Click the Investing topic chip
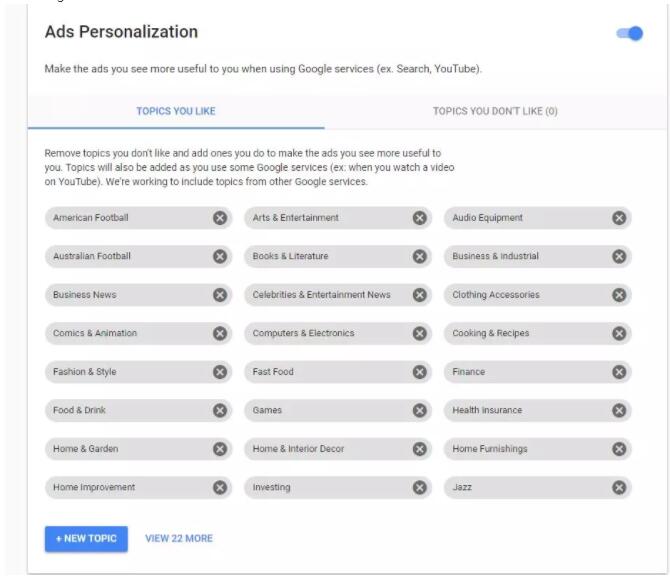Viewport: 670px width, 580px height. [x=320, y=488]
